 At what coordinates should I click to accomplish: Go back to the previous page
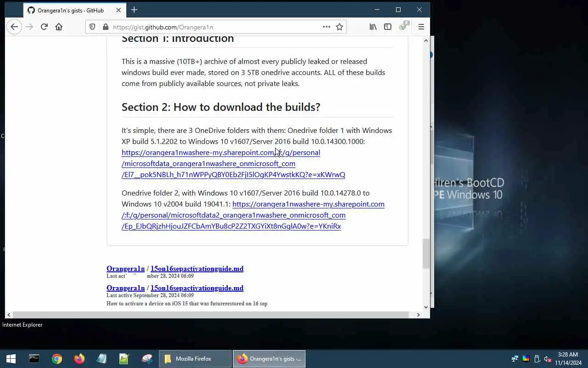[x=14, y=27]
